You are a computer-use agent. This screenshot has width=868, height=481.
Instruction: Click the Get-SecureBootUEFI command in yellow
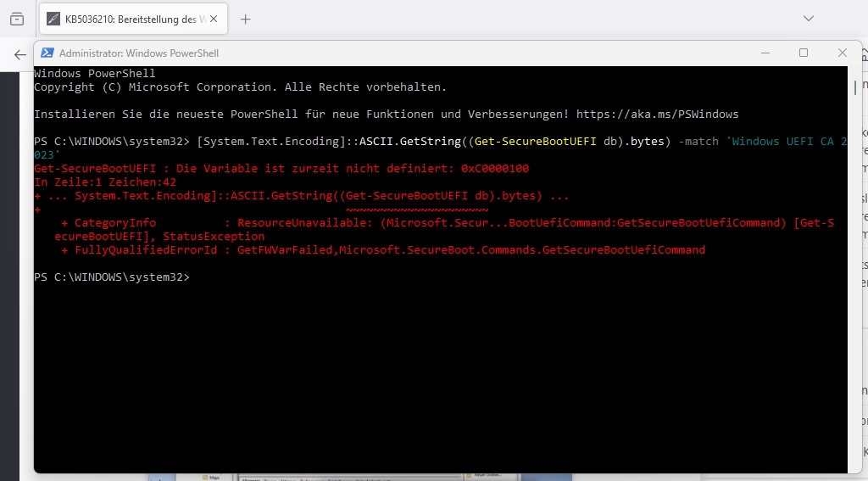[x=536, y=142]
